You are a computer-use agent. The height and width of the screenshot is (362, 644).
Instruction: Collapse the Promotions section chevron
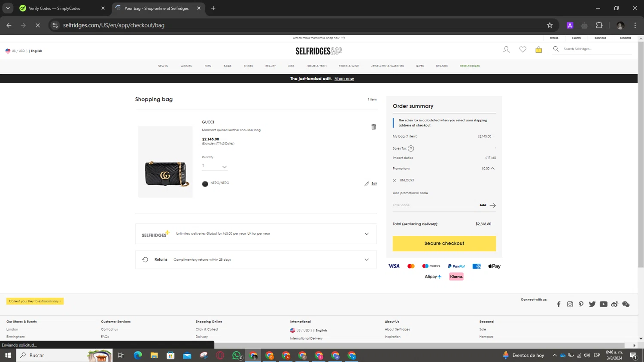pos(493,169)
